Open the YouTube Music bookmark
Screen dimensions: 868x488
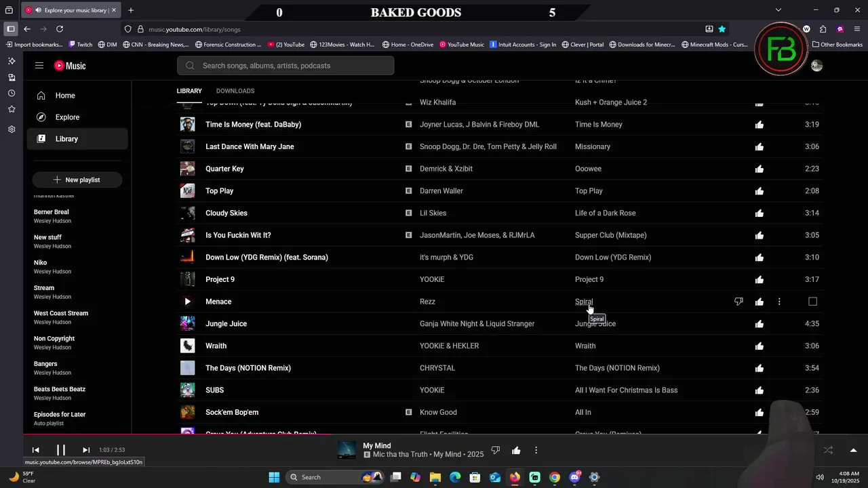tap(462, 45)
